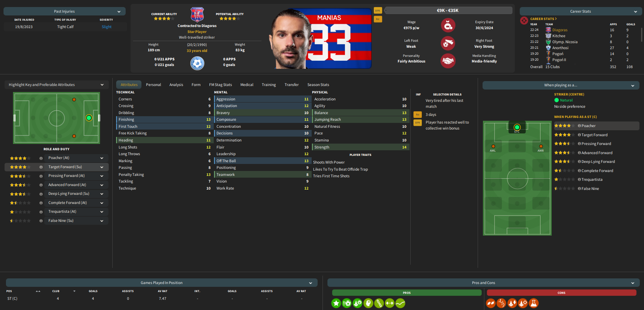Select the AML position on pitch
Image resolution: width=644 pixels, height=310 pixels.
coord(493,146)
